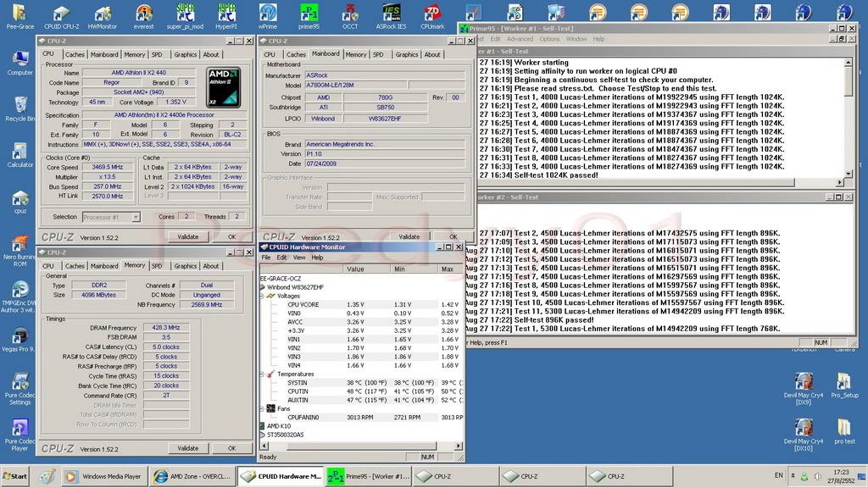
Task: Launch Pure Codec Player from the desktop
Action: [20, 435]
